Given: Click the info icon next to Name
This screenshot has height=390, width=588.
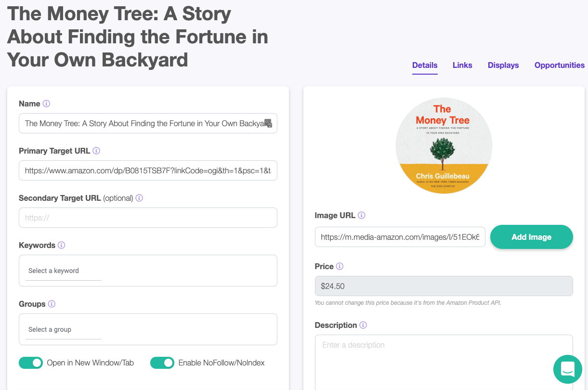Looking at the screenshot, I should 46,104.
